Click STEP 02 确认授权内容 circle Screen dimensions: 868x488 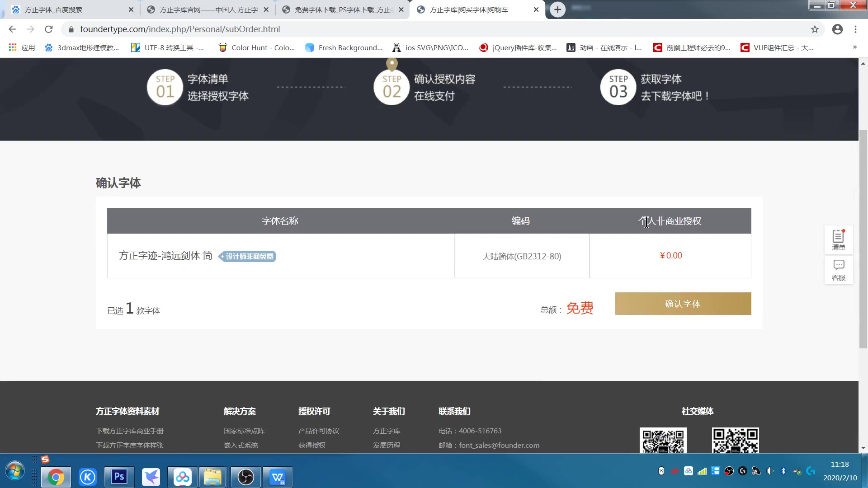[x=392, y=87]
